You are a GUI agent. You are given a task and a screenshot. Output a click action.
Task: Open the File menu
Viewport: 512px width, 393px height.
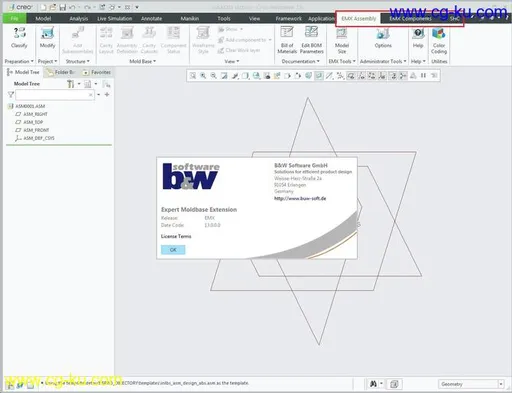click(14, 18)
